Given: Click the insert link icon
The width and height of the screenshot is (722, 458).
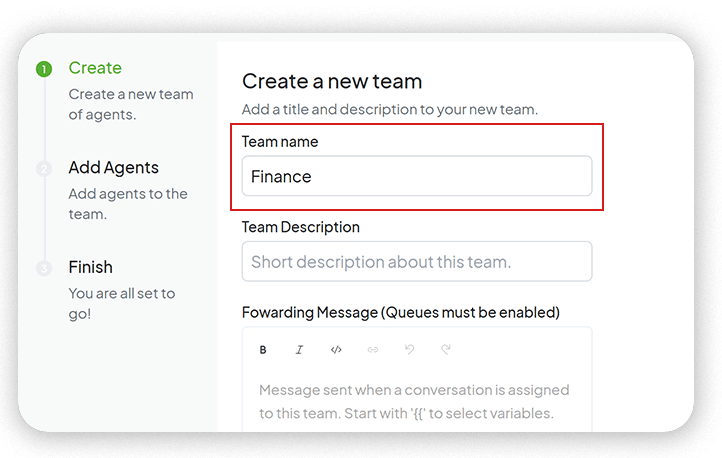Looking at the screenshot, I should pyautogui.click(x=373, y=350).
